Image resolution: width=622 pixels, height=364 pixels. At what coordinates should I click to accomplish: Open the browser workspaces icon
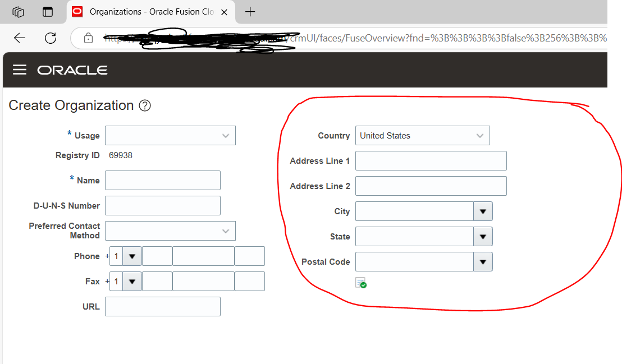tap(19, 12)
